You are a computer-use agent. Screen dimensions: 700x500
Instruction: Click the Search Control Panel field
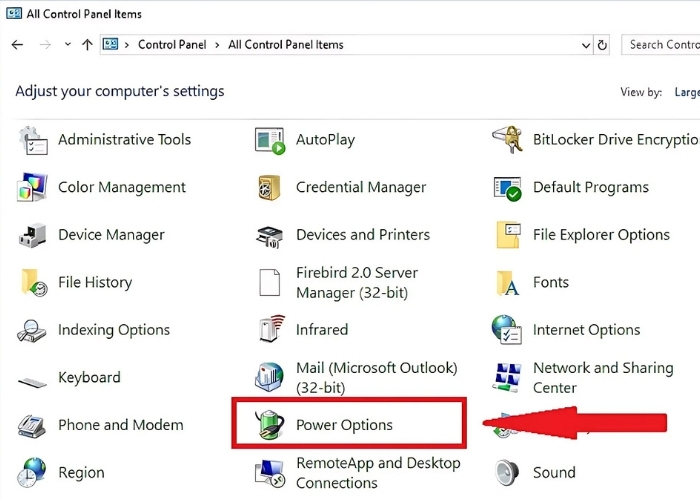point(662,45)
